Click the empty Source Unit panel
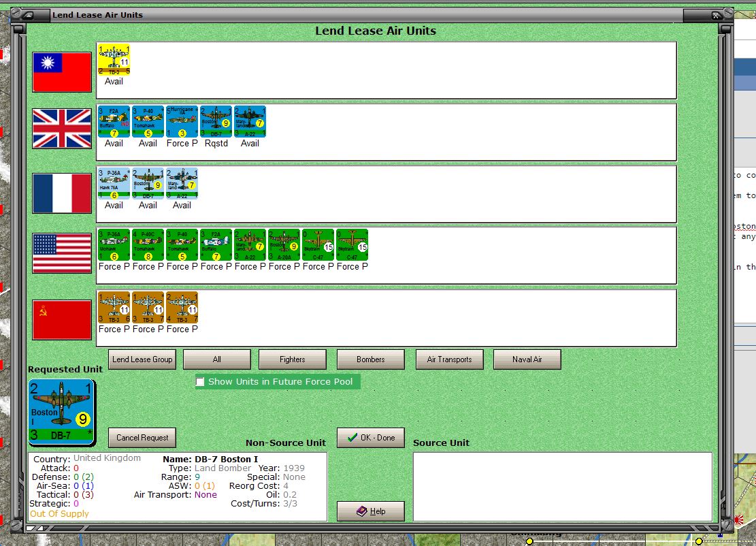This screenshot has height=546, width=756. pos(563,487)
